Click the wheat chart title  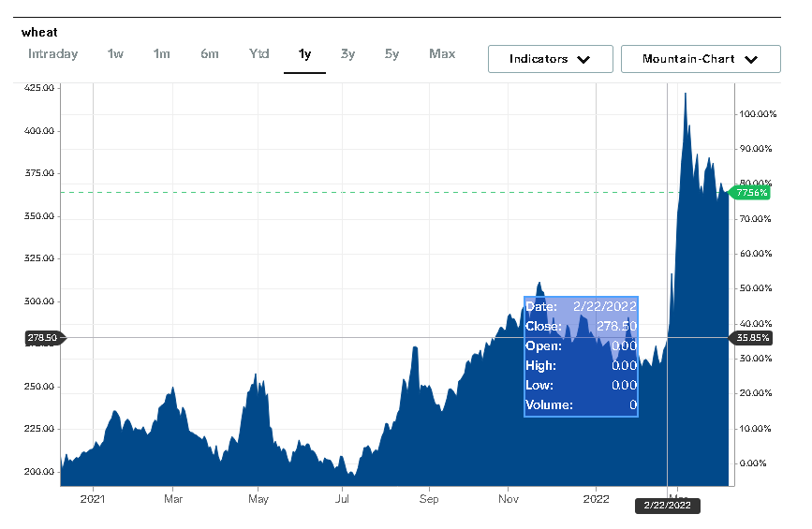[x=39, y=32]
